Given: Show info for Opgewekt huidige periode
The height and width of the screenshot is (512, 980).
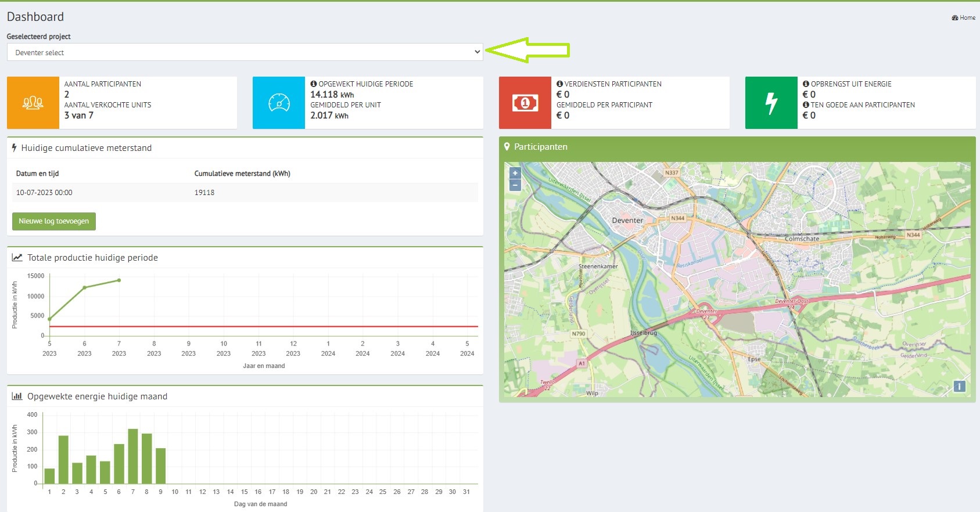Looking at the screenshot, I should pyautogui.click(x=314, y=84).
